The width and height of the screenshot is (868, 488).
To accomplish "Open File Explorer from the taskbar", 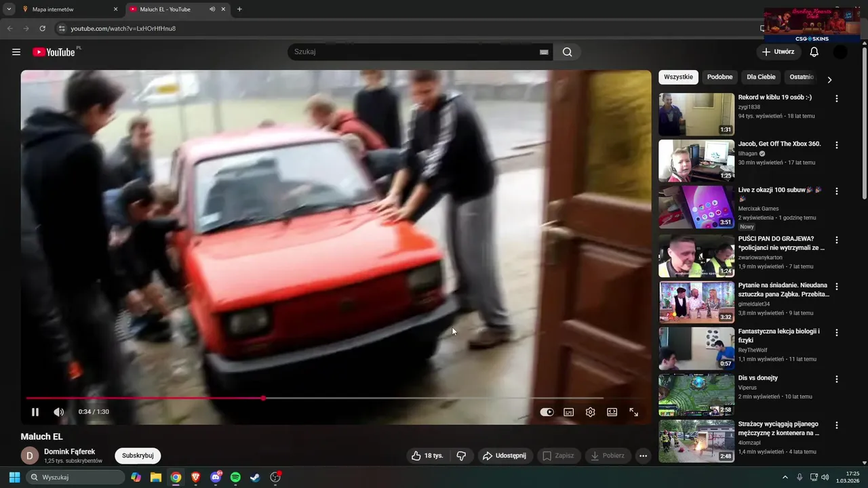I will (x=156, y=477).
